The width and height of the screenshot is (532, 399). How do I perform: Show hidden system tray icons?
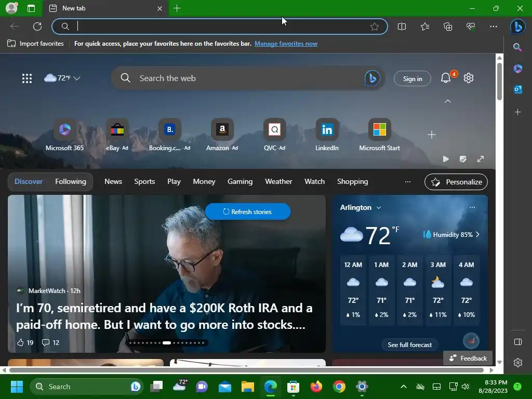[403, 387]
